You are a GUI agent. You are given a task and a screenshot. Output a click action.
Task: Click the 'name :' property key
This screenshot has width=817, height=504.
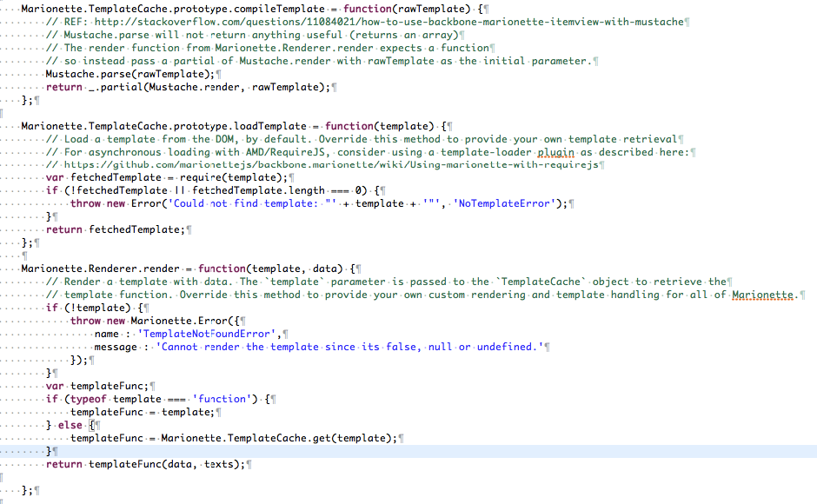(112, 334)
